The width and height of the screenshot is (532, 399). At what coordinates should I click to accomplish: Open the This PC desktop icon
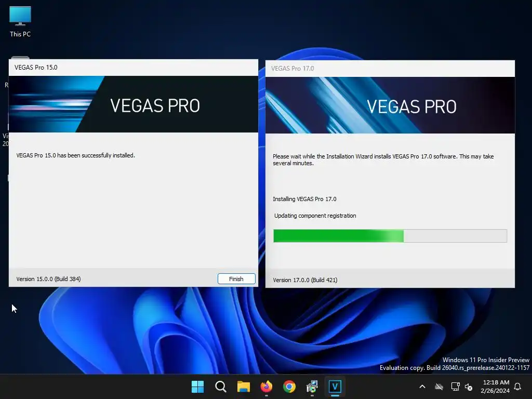click(20, 22)
